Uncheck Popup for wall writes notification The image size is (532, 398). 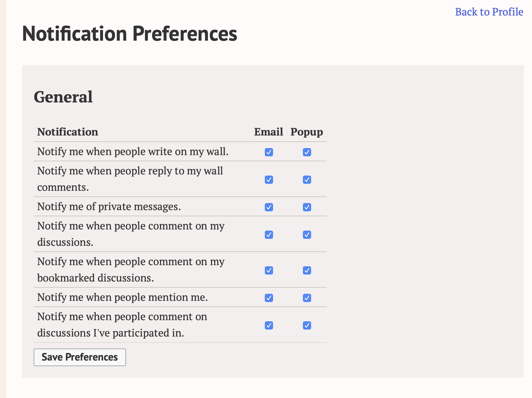tap(307, 152)
